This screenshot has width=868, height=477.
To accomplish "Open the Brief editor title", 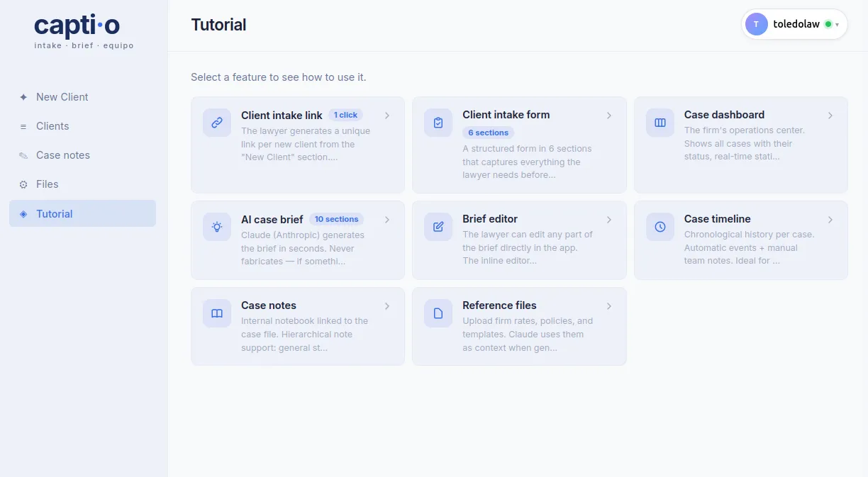I will pyautogui.click(x=490, y=219).
